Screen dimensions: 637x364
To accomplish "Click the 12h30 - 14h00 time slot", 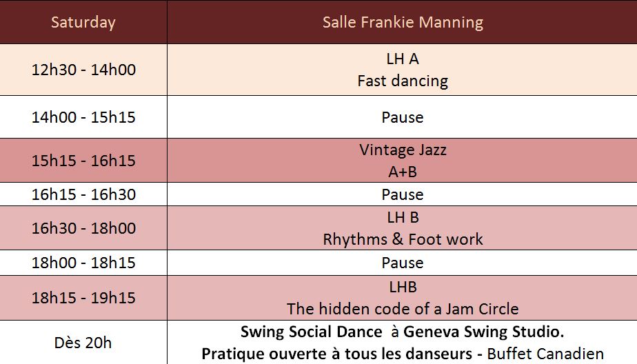I will (x=83, y=70).
